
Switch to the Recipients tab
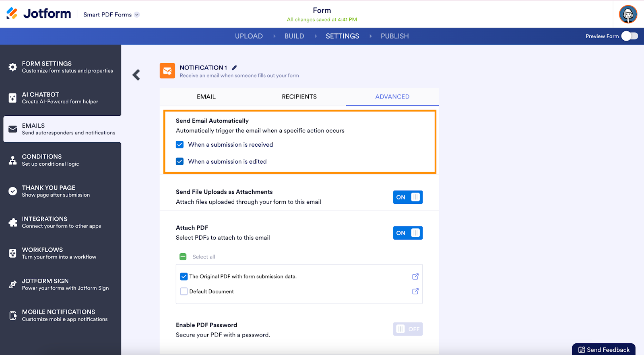point(299,97)
